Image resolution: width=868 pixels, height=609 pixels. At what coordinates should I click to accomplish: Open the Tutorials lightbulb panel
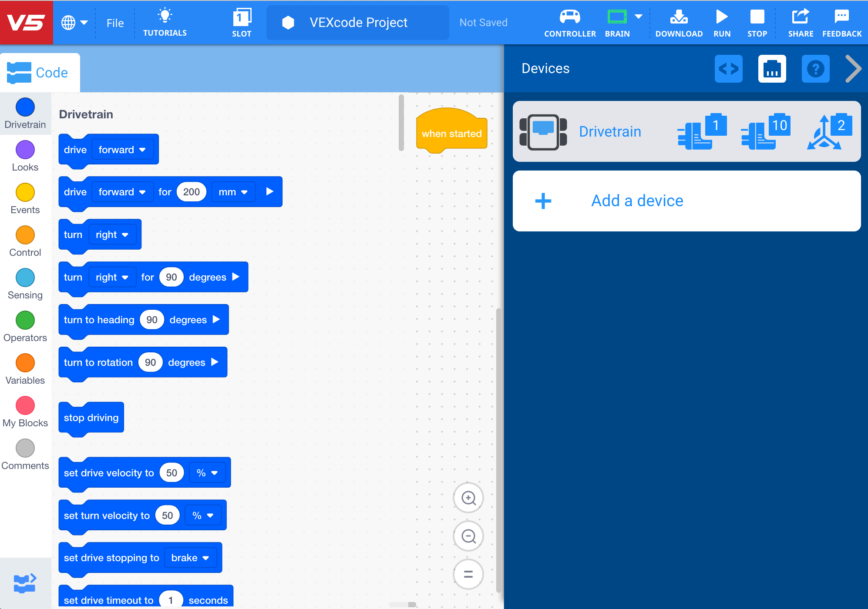165,22
